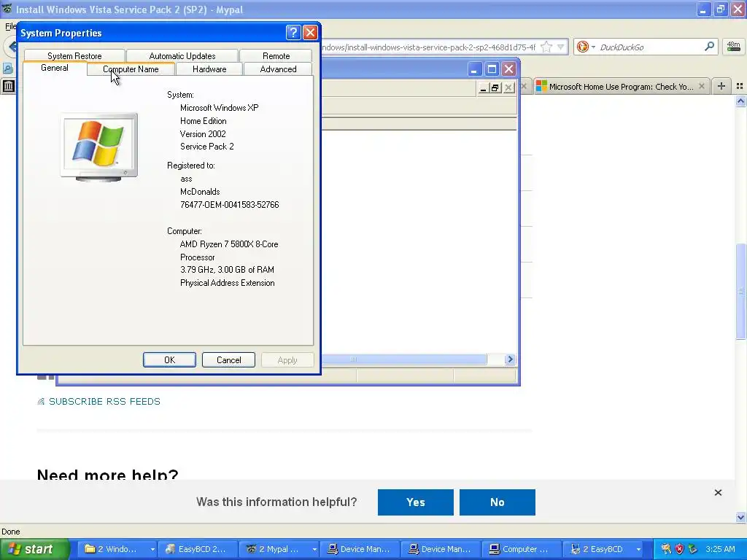Click the URL address bar
747x560 pixels.
pos(429,47)
